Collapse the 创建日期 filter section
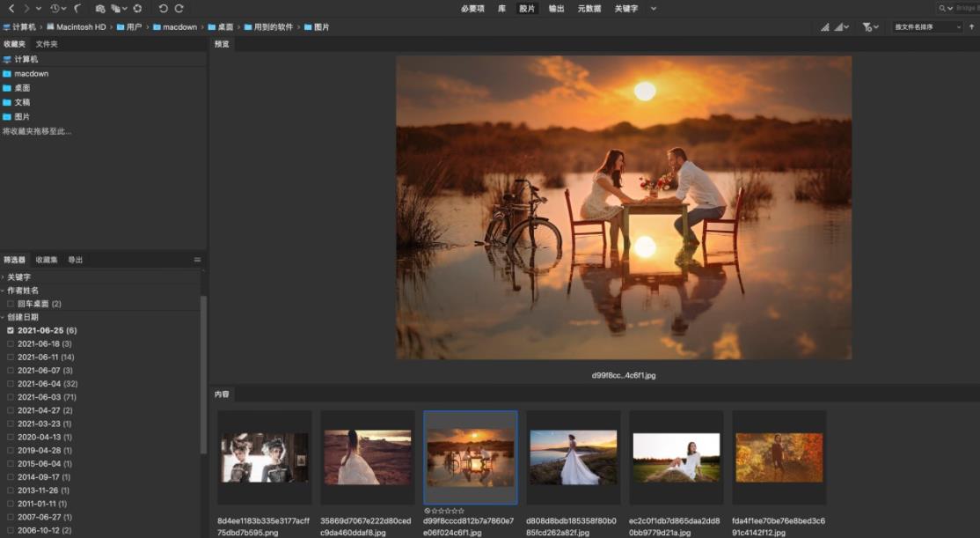Screen dimensions: 980x538 5,316
